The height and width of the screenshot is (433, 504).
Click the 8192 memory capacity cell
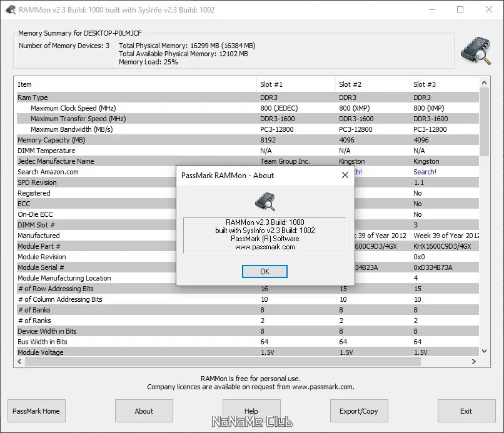tap(268, 140)
